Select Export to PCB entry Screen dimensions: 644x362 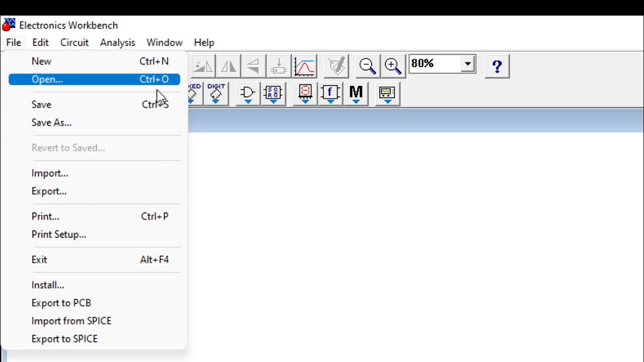coord(94,303)
